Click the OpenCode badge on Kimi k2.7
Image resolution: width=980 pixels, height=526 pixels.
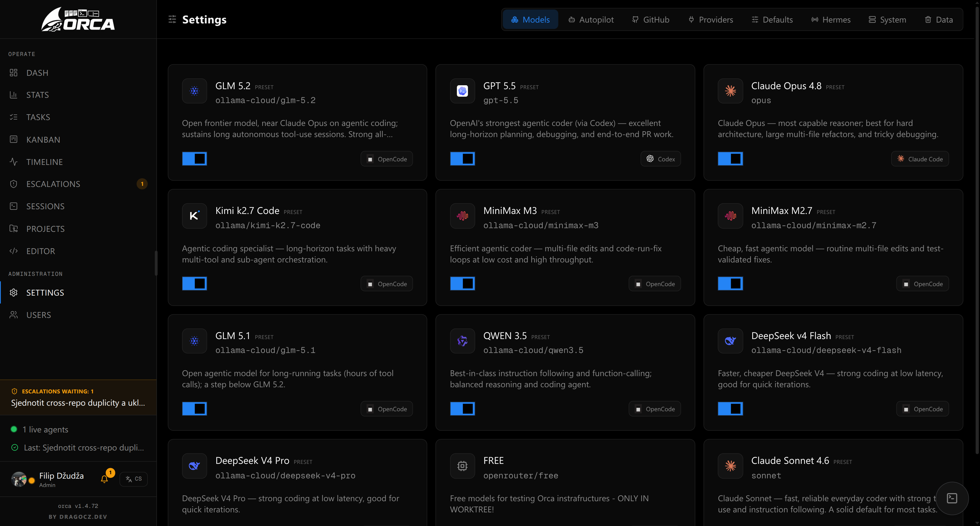click(x=386, y=284)
